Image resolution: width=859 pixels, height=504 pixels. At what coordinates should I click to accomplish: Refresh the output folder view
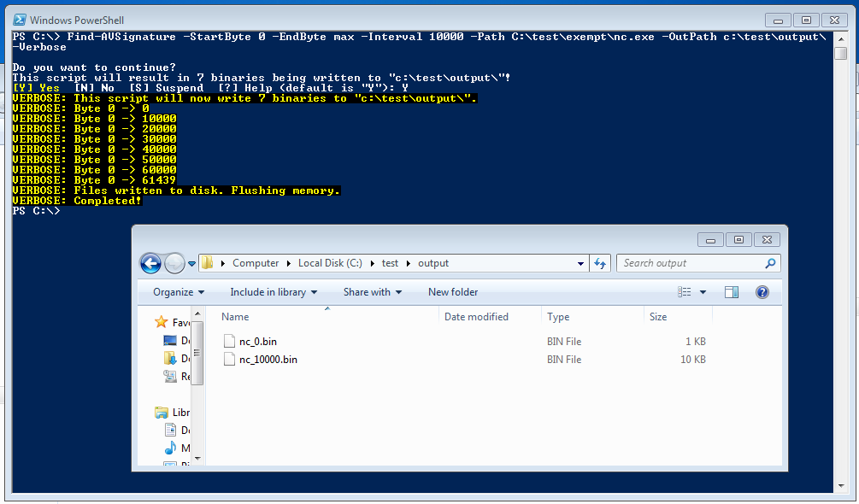coord(600,263)
